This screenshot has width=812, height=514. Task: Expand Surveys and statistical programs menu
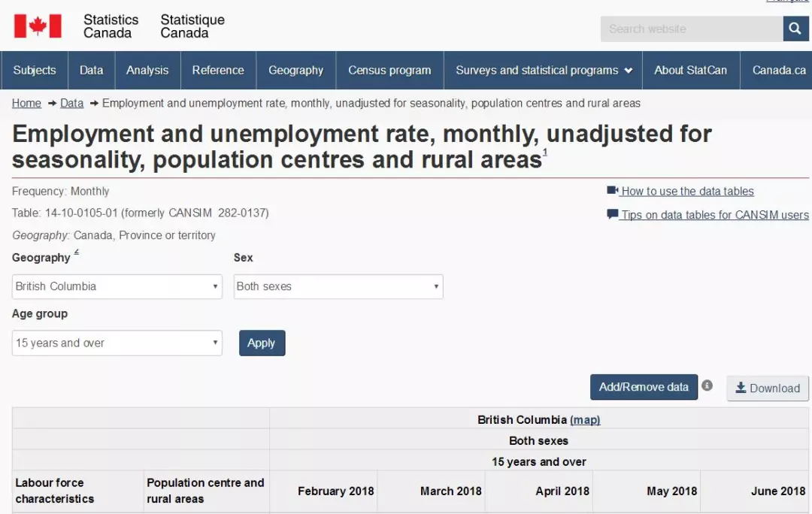(x=543, y=71)
